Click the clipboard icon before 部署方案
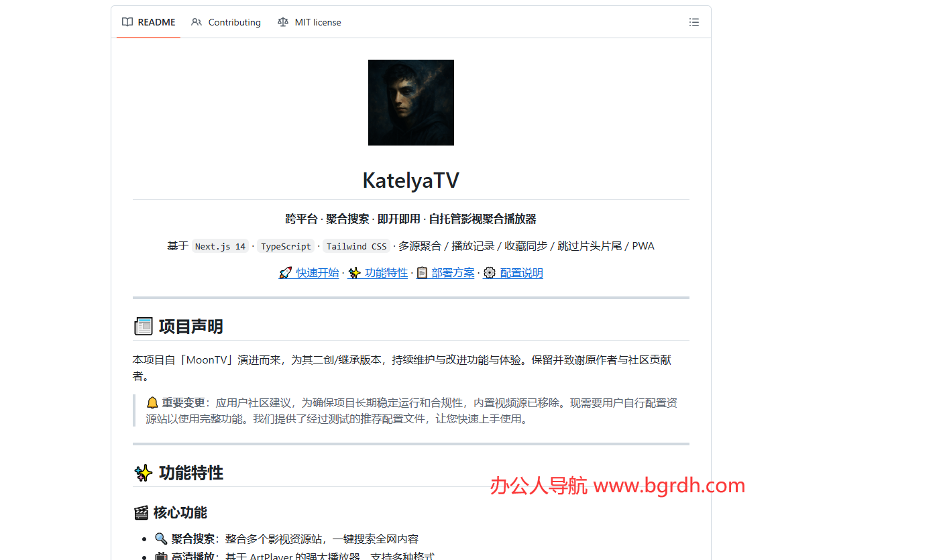The height and width of the screenshot is (560, 945). 422,272
